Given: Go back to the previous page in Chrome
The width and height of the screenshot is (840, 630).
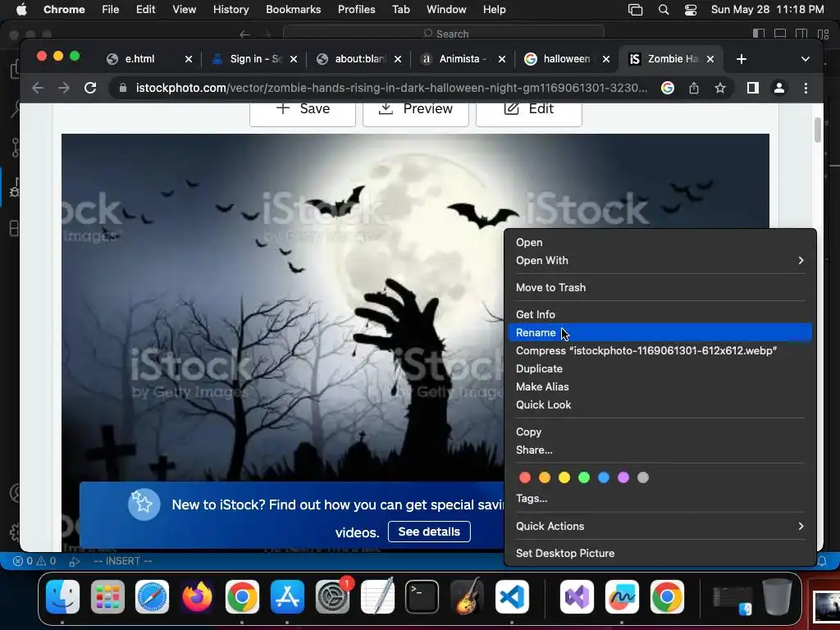Looking at the screenshot, I should [38, 88].
